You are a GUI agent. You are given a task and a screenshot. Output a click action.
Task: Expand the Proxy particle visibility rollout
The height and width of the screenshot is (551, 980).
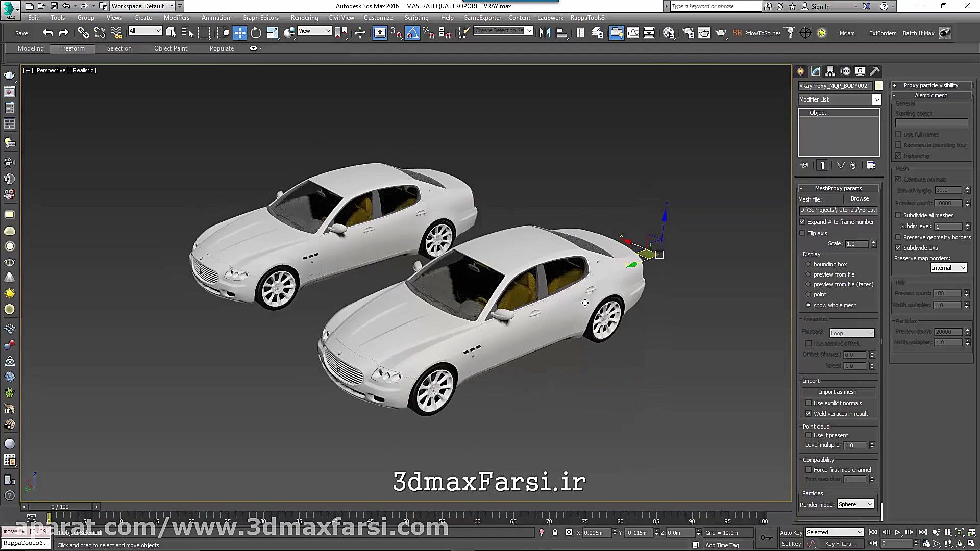931,85
